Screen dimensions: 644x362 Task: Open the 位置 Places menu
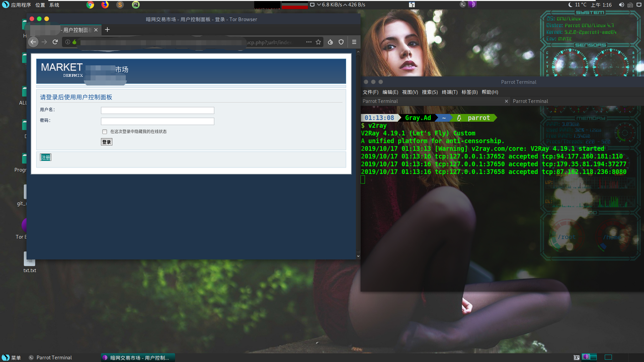click(x=40, y=5)
